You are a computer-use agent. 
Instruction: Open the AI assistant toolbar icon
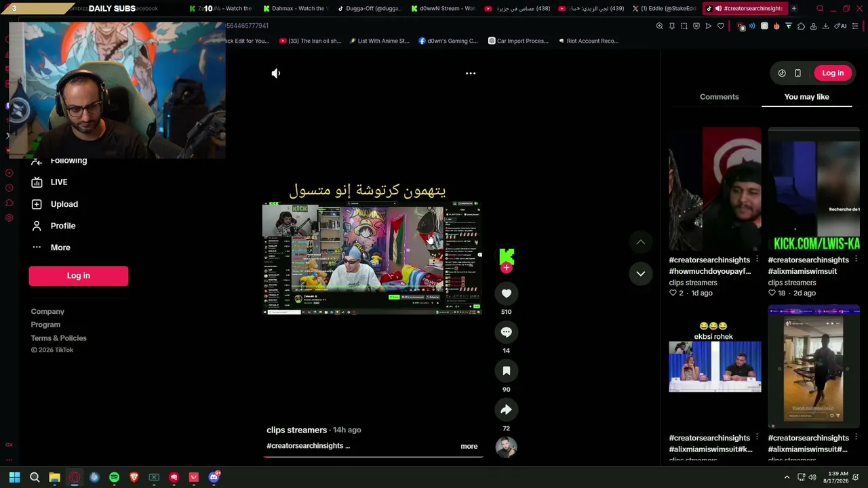841,26
